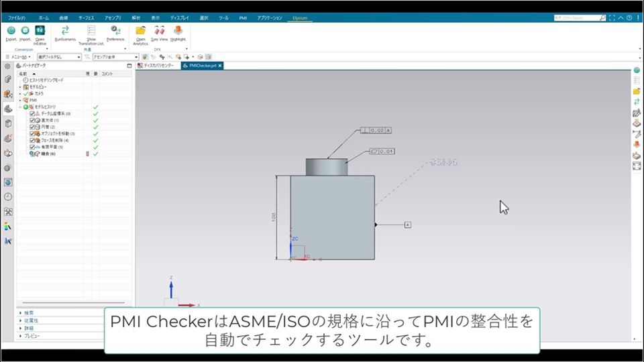Uncheck the datum coordinate system (0) feature

point(32,114)
